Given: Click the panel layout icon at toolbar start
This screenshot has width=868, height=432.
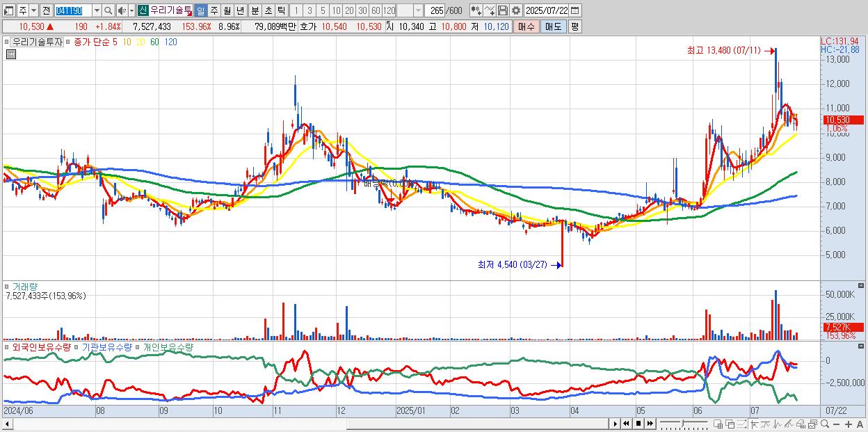Looking at the screenshot, I should 9,10.
